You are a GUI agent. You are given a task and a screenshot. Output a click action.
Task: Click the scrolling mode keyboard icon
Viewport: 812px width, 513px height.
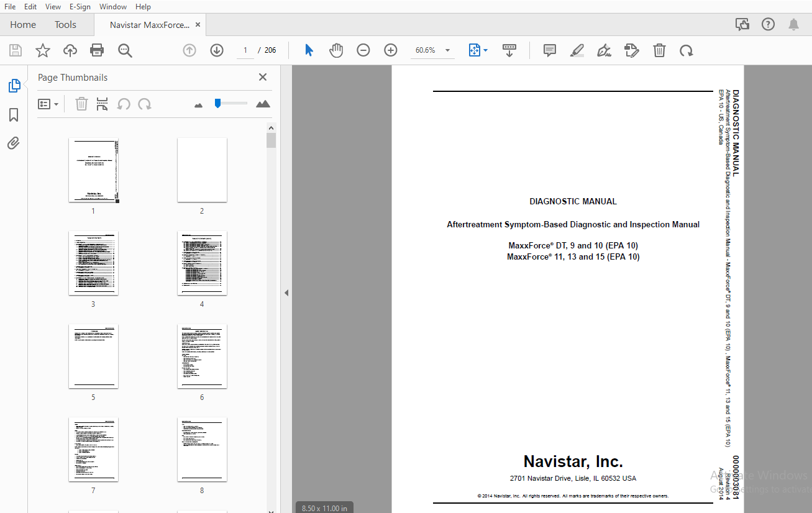click(x=509, y=50)
